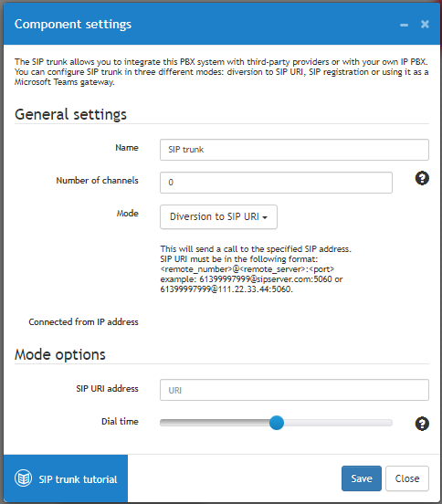Open the SIP trunk tutorial link
The image size is (442, 504).
coord(78,479)
